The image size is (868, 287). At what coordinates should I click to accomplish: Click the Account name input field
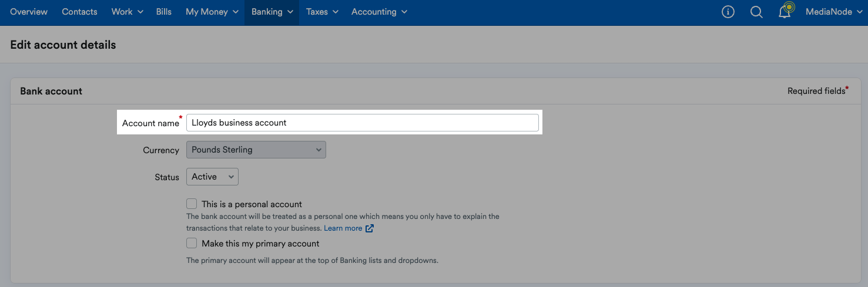(x=363, y=123)
